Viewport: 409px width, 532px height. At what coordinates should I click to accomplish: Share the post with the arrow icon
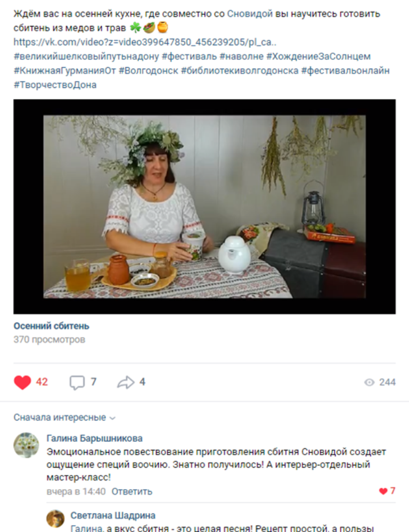point(126,382)
